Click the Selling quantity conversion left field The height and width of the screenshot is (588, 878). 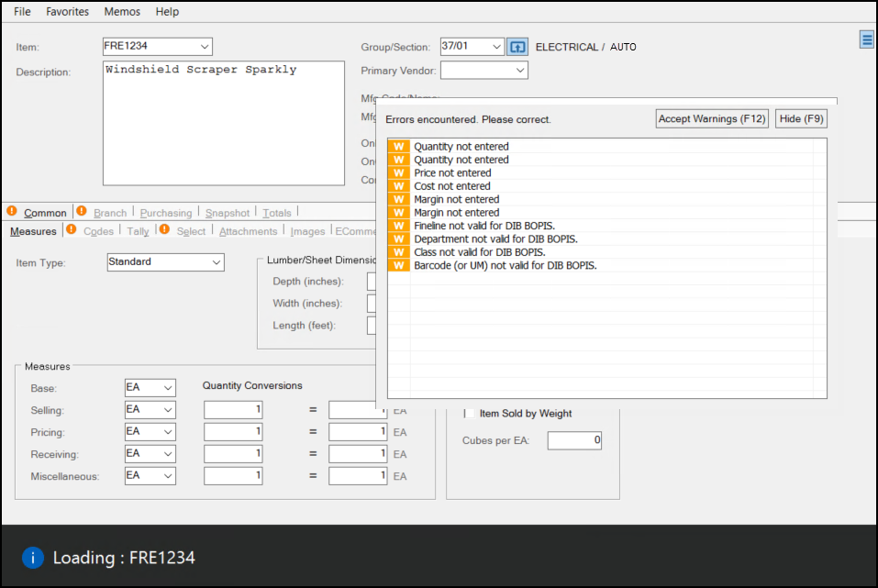[233, 410]
